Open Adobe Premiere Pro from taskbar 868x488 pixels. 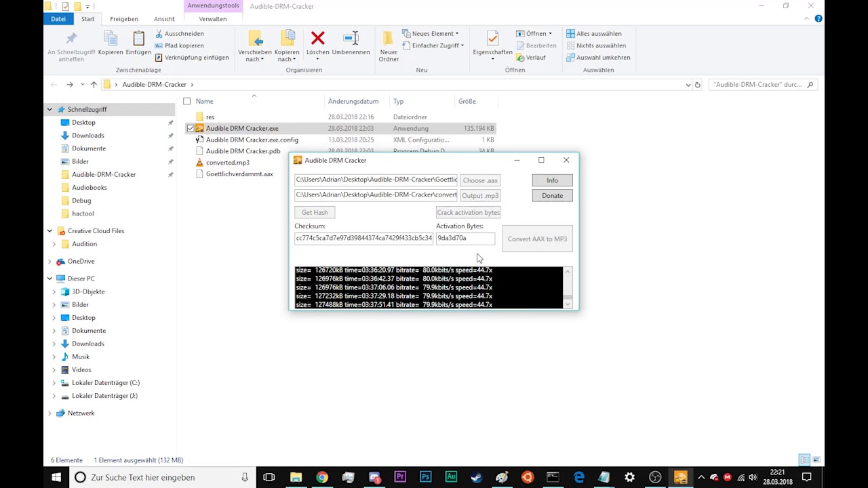(x=400, y=477)
